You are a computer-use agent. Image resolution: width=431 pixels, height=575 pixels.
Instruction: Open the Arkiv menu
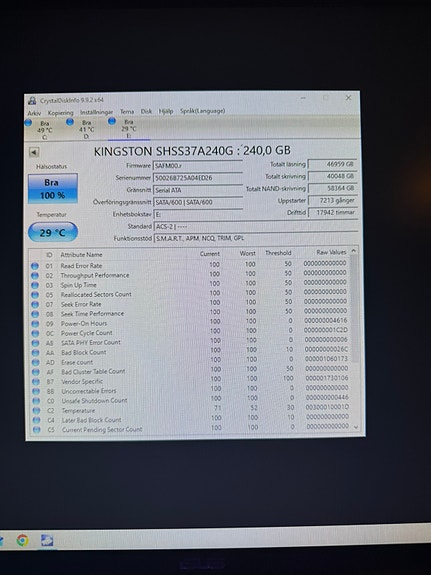click(34, 113)
